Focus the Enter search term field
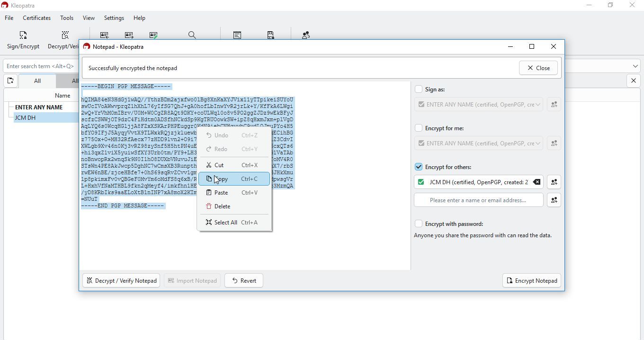 pos(40,66)
